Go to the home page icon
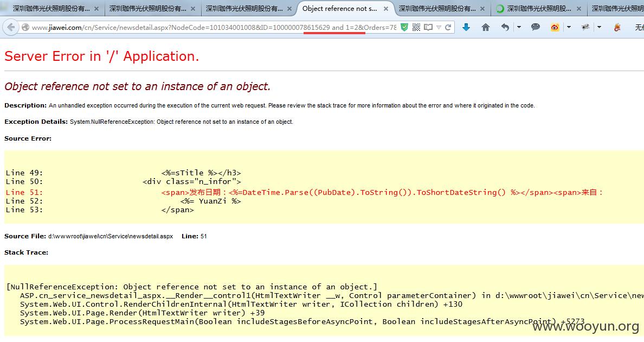Viewport: 644px width, 342px height. (486, 27)
